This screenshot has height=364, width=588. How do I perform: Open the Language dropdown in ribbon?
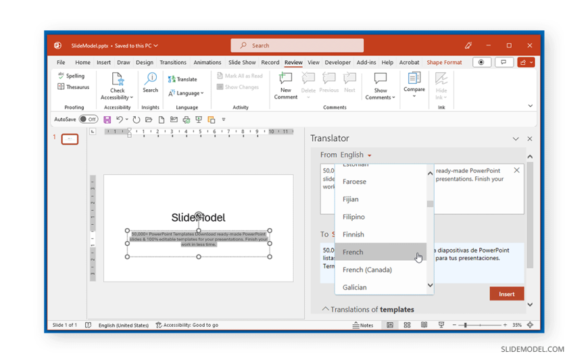point(186,93)
